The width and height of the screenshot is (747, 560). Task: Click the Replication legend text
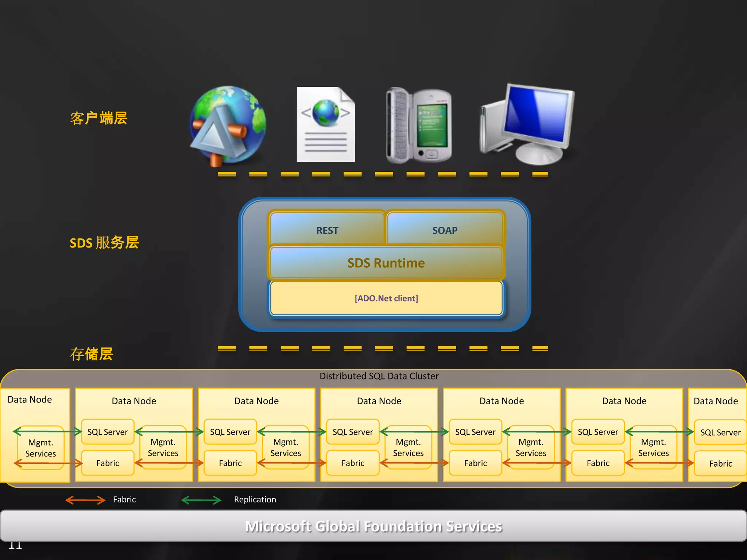click(x=255, y=499)
